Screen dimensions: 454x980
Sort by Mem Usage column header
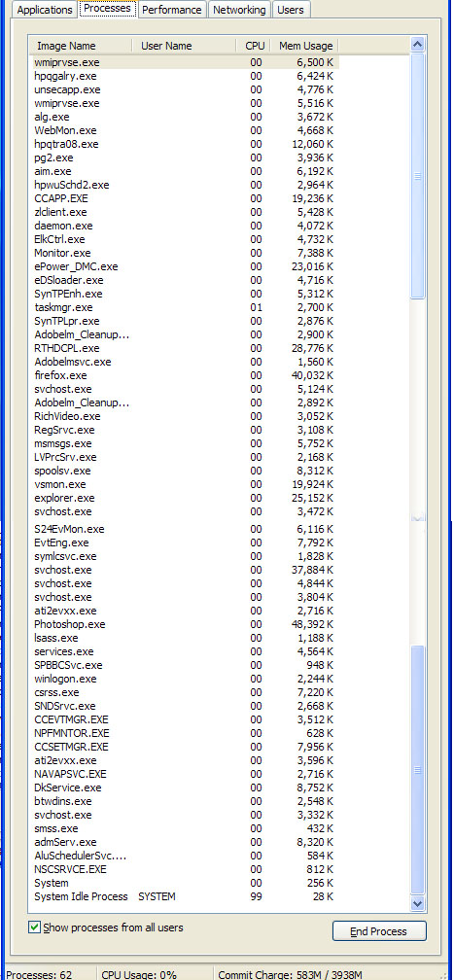(x=304, y=46)
